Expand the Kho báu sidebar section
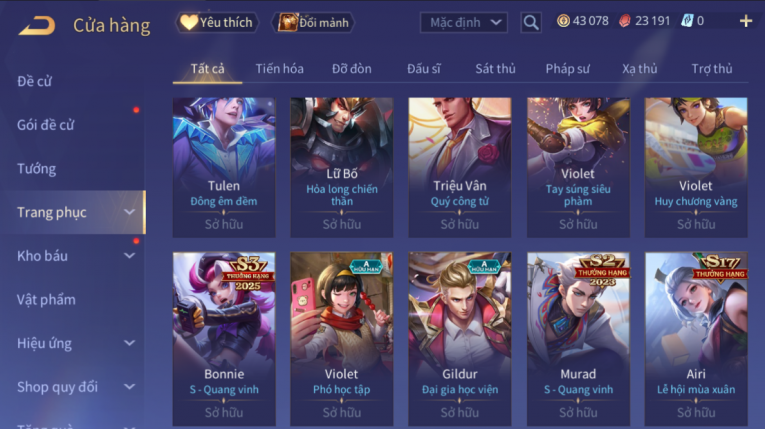This screenshot has width=765, height=429. (x=76, y=256)
